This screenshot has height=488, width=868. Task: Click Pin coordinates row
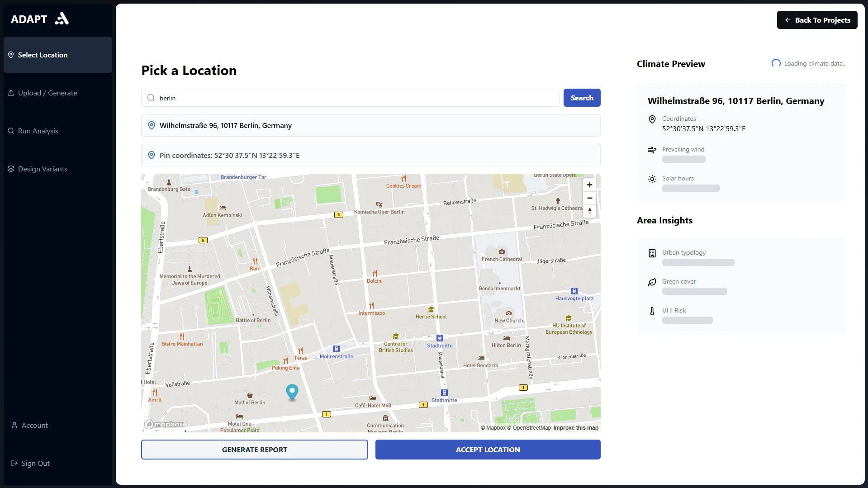(371, 155)
